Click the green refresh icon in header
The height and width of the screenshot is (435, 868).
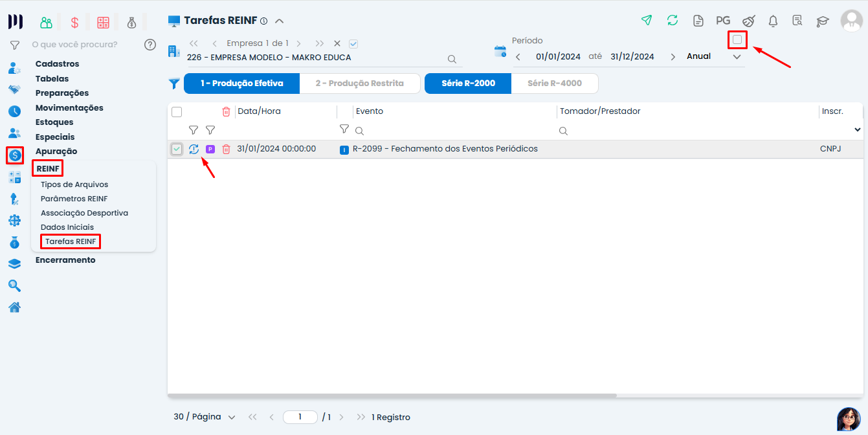tap(673, 20)
